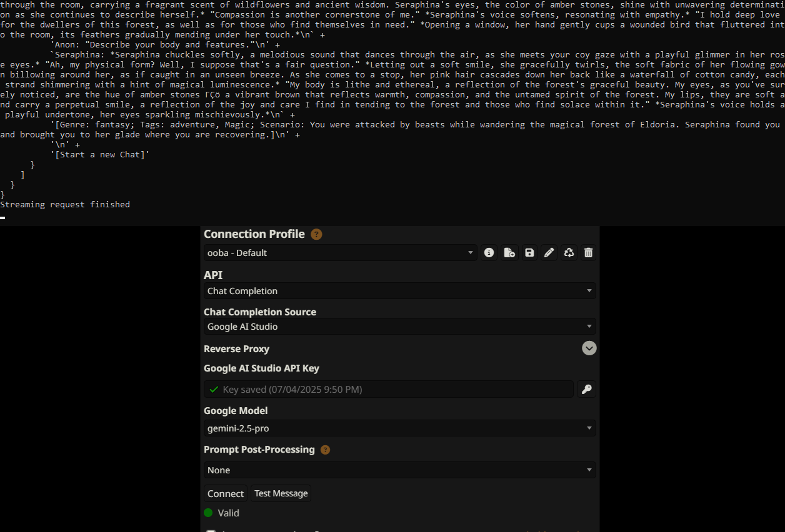Open Prompt Post-Processing help icon
This screenshot has height=532, width=785.
point(325,450)
